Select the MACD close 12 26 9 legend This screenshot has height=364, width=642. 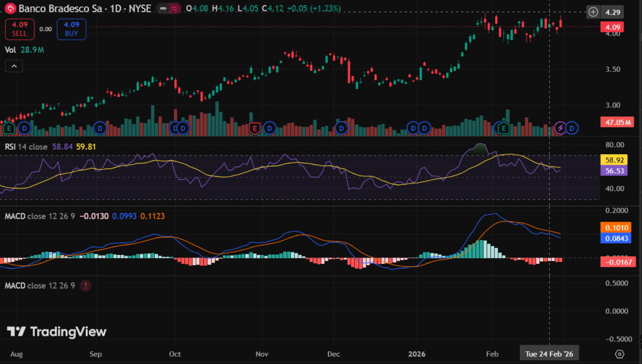point(40,216)
